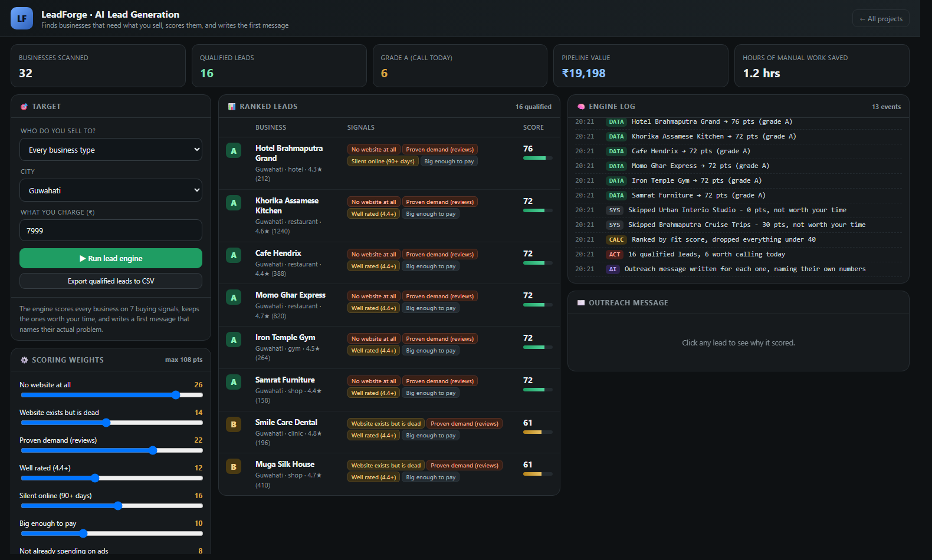Click grade B badge for Muga Silk House
The image size is (932, 560).
point(234,467)
